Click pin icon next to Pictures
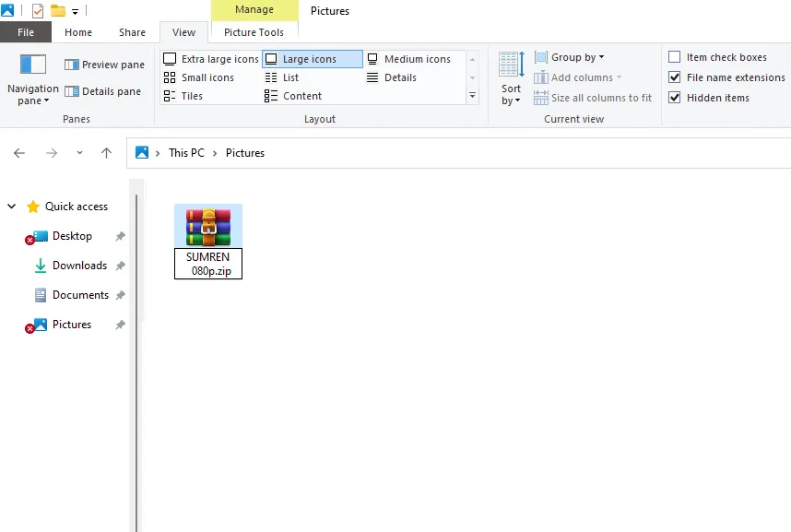Viewport: 791px width, 532px height. (x=120, y=325)
